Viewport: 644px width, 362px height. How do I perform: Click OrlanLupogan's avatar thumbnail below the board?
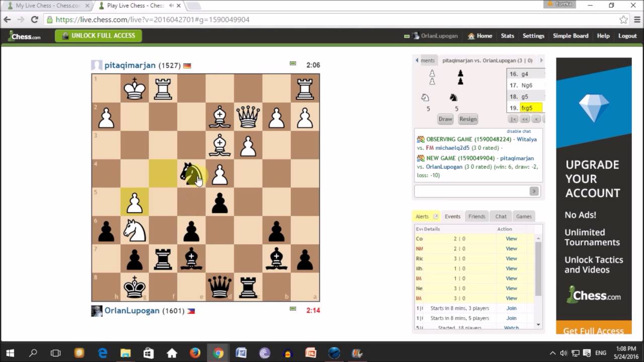point(97,311)
